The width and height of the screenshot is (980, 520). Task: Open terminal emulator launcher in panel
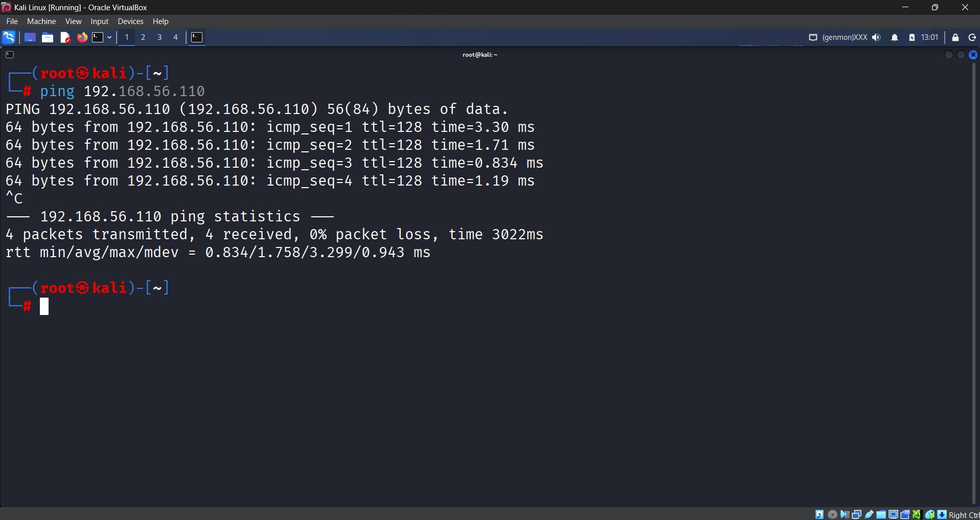point(98,37)
